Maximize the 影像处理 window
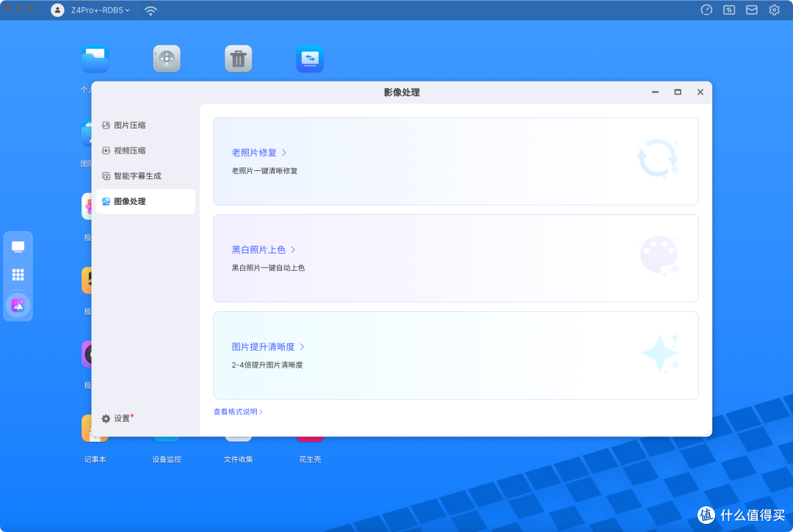Viewport: 793px width, 532px height. 678,92
